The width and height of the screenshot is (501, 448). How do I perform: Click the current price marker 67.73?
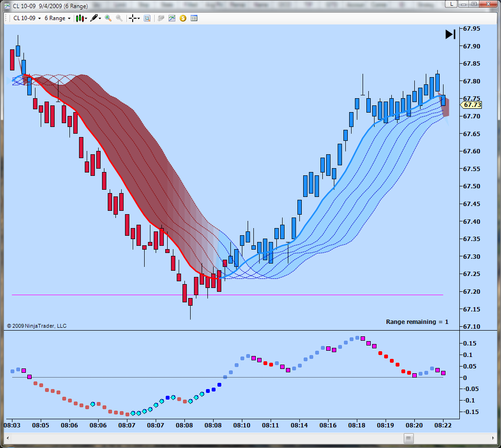tap(472, 105)
